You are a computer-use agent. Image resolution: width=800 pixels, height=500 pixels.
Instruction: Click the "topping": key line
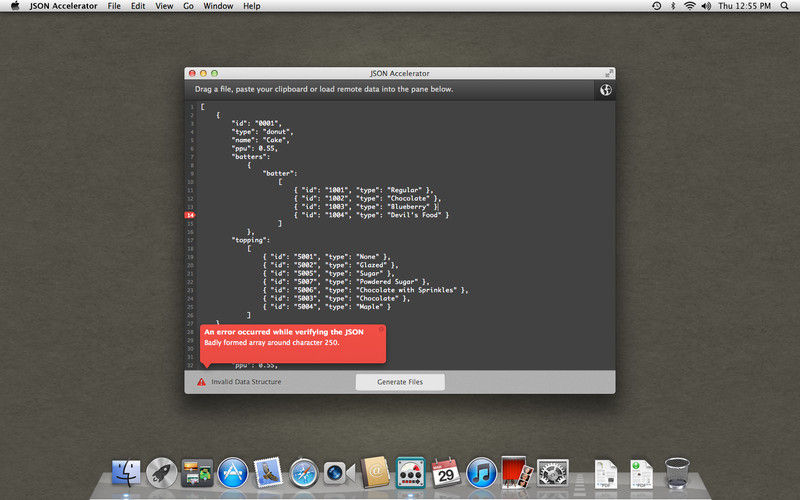coord(251,240)
